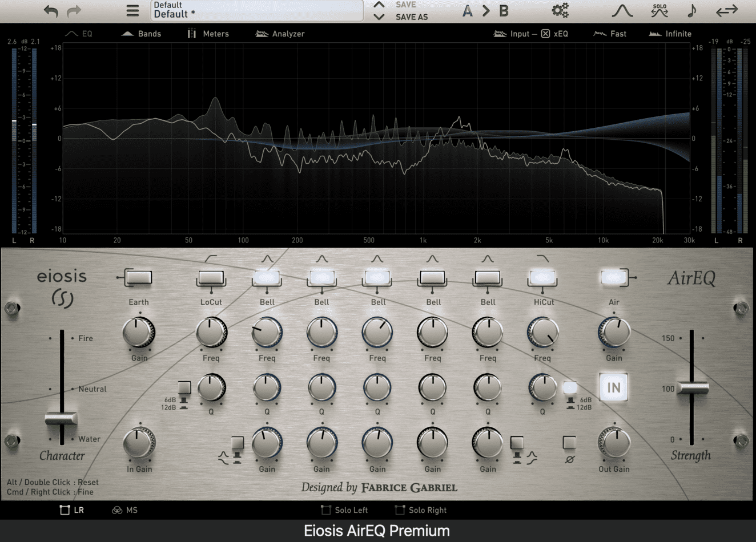Click the Strength fader handle
Viewport: 756px width, 542px height.
point(692,388)
